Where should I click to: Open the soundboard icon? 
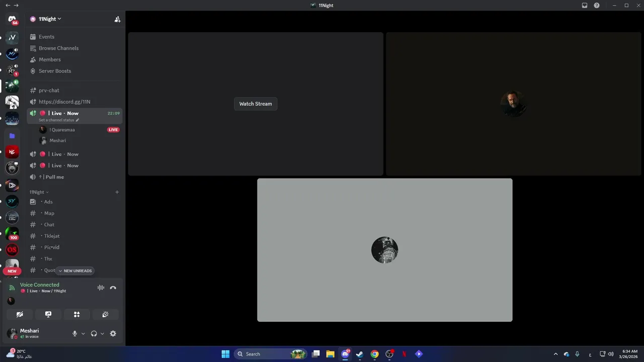[x=105, y=314]
